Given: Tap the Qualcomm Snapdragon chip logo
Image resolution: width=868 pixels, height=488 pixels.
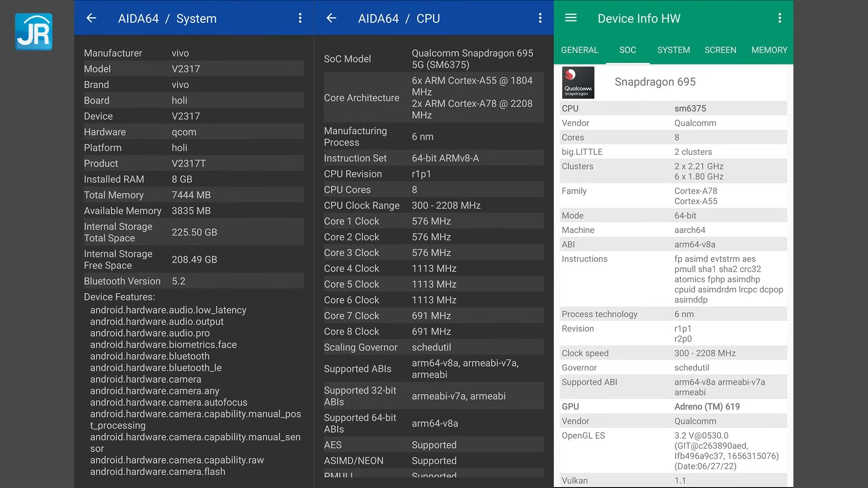Looking at the screenshot, I should point(578,83).
